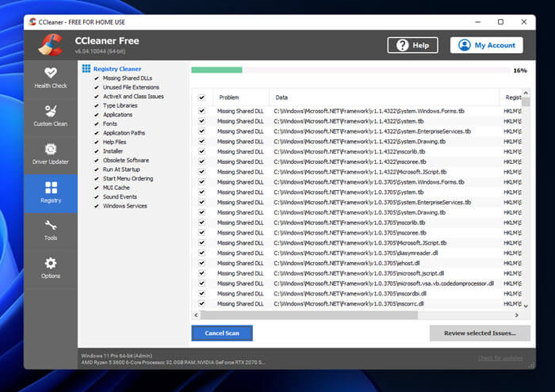Click scan progress bar

pos(350,70)
